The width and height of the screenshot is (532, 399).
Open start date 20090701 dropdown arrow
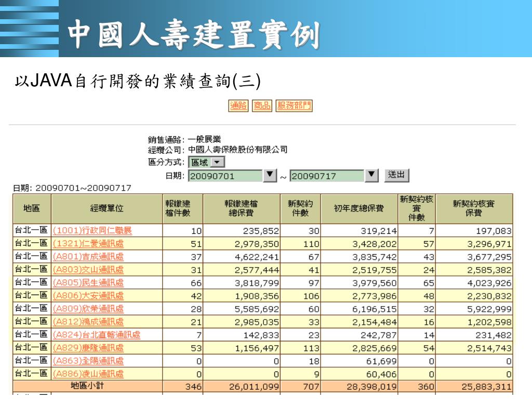[x=270, y=176]
